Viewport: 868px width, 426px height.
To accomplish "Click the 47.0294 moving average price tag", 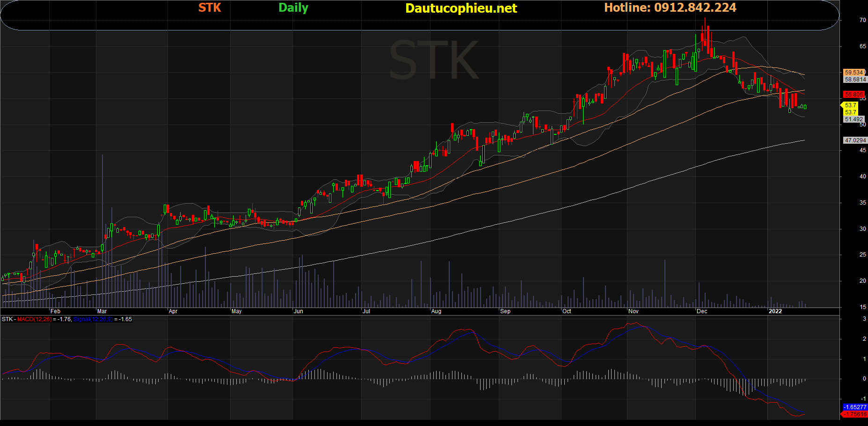I will coord(855,140).
